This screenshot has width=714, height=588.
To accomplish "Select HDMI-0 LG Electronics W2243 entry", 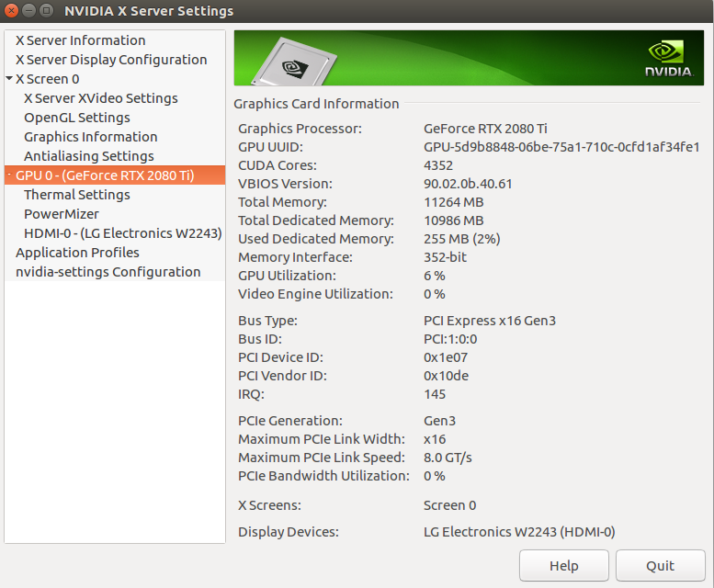I will coord(123,233).
